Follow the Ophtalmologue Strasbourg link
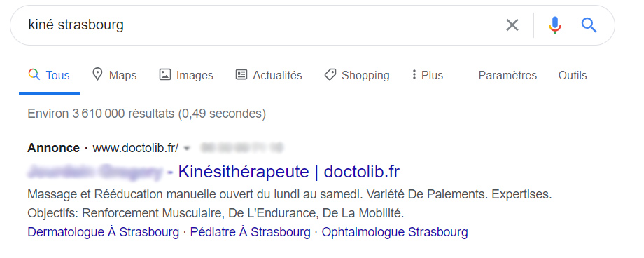This screenshot has width=644, height=258. point(395,232)
